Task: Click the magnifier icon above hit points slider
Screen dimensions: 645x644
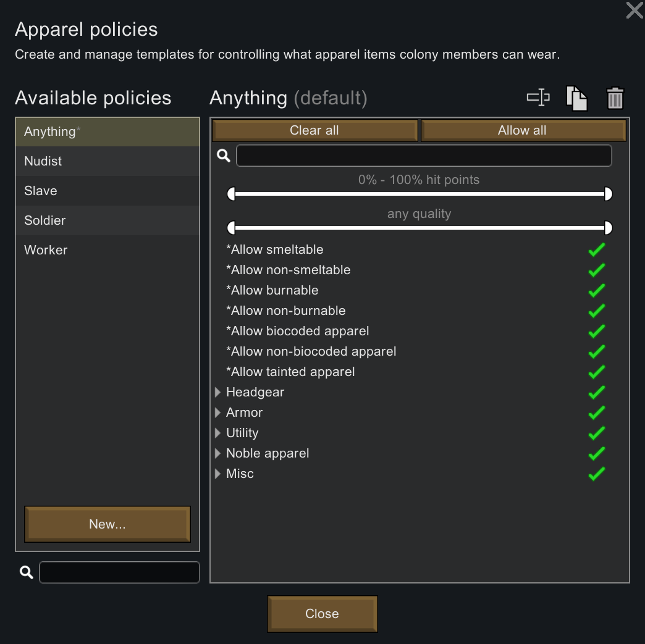Action: (x=224, y=156)
